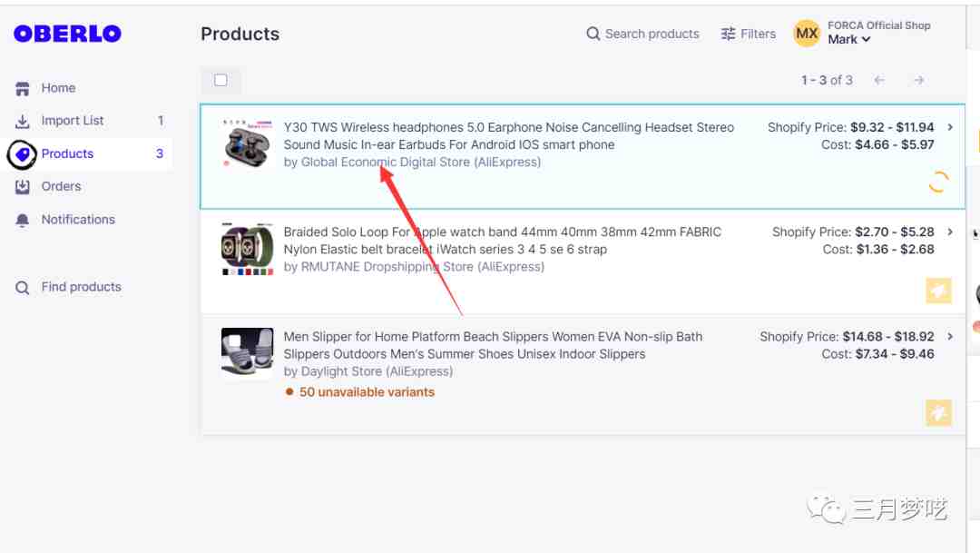
Task: Expand the Braided Solo Loop row chevron
Action: [x=950, y=232]
